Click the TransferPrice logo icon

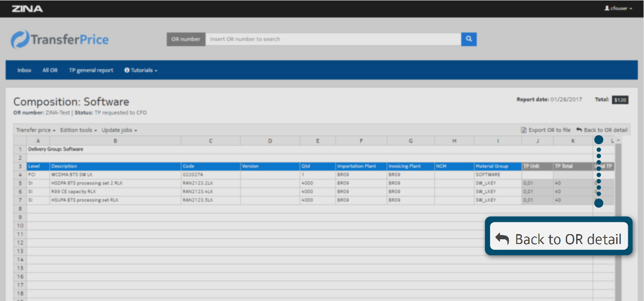tap(20, 40)
